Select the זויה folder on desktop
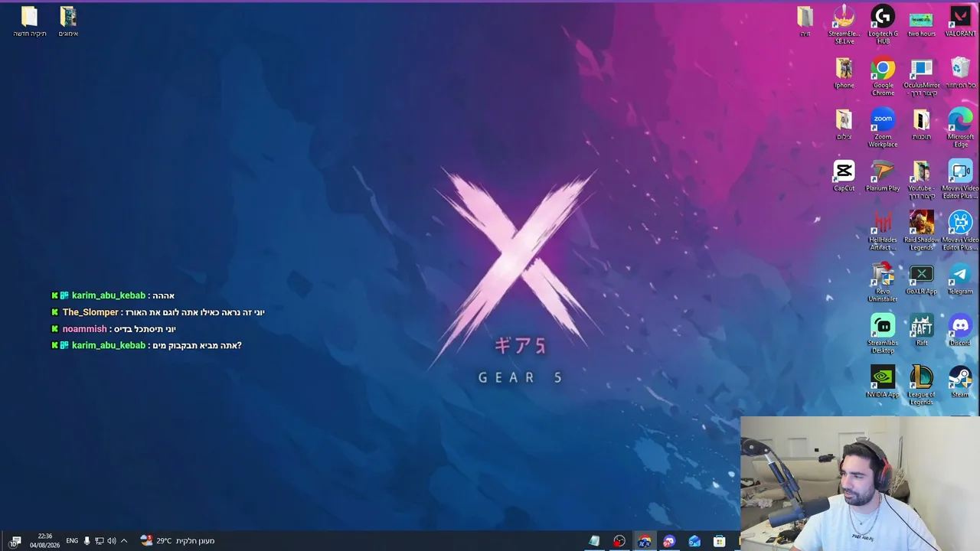980x551 pixels. pyautogui.click(x=805, y=21)
